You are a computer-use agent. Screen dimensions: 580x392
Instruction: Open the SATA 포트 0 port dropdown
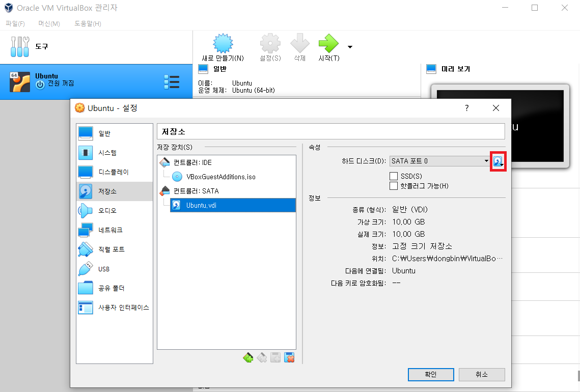tap(440, 161)
